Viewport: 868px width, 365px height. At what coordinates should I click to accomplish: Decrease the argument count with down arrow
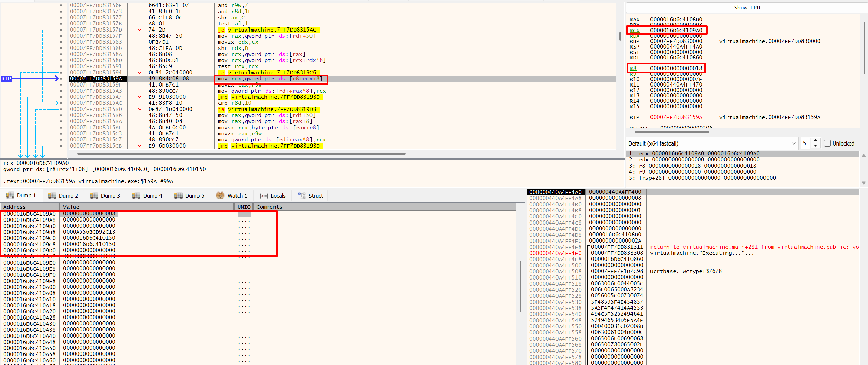click(816, 146)
